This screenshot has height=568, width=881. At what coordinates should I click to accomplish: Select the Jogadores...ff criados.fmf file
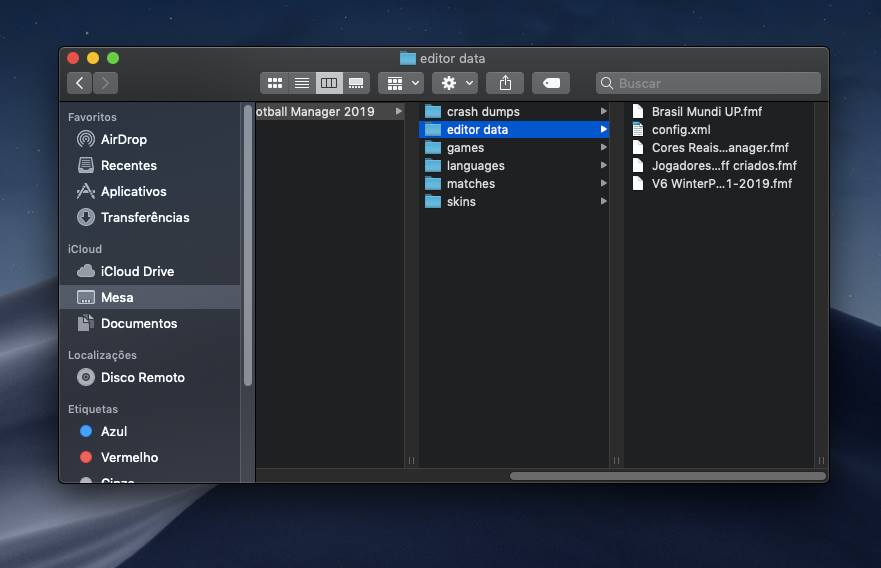click(x=719, y=166)
